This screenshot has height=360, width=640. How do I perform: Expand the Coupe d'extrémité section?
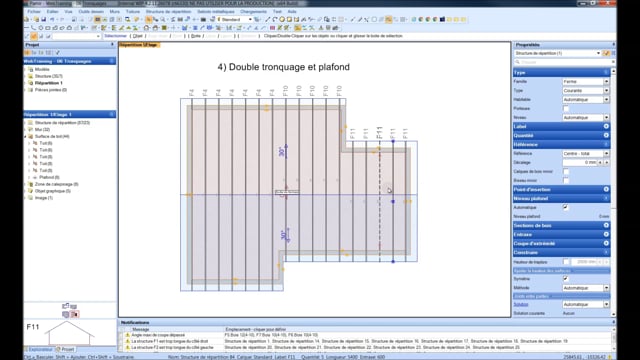pyautogui.click(x=606, y=243)
